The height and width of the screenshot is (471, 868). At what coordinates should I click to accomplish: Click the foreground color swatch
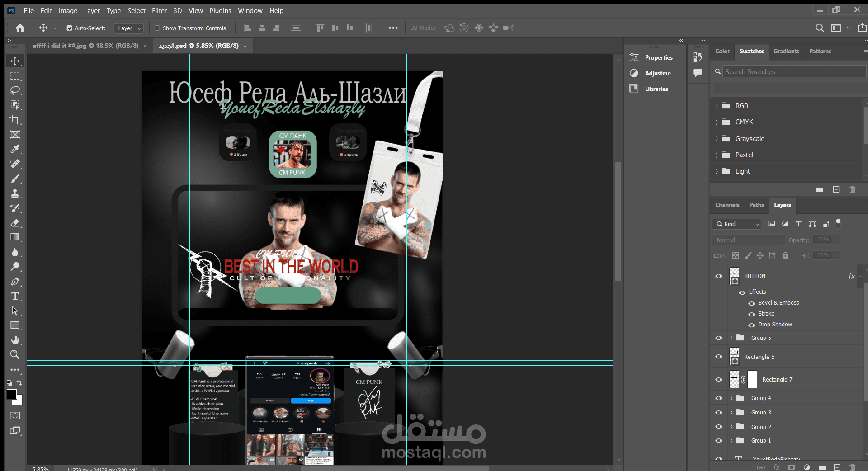coord(12,395)
